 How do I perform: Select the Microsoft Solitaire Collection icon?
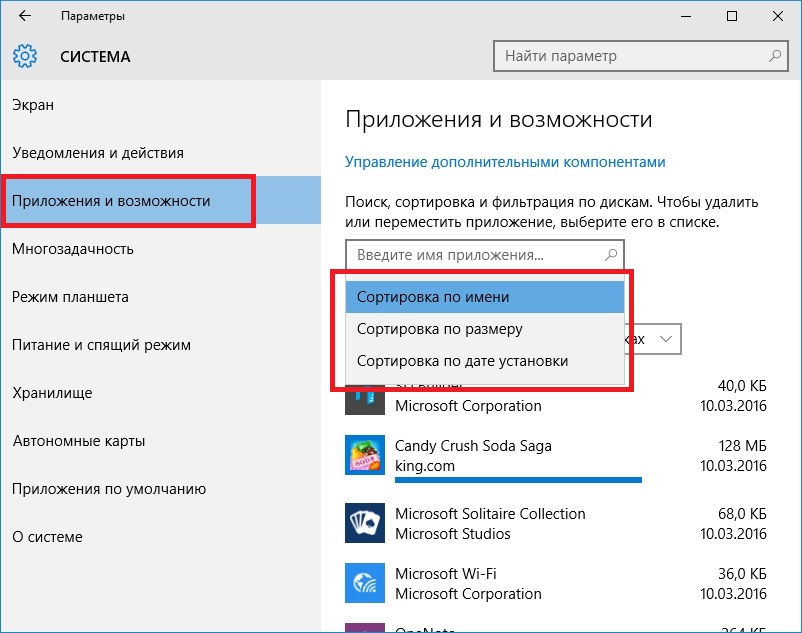[x=365, y=523]
